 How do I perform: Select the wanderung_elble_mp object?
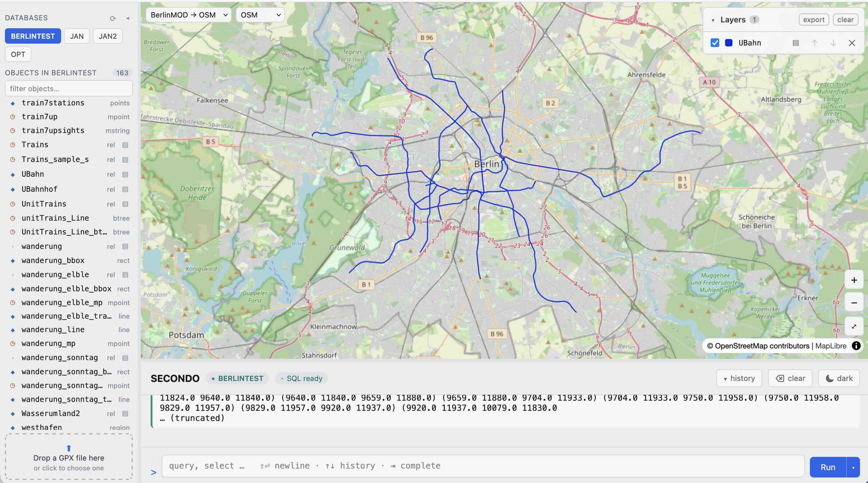point(69,303)
